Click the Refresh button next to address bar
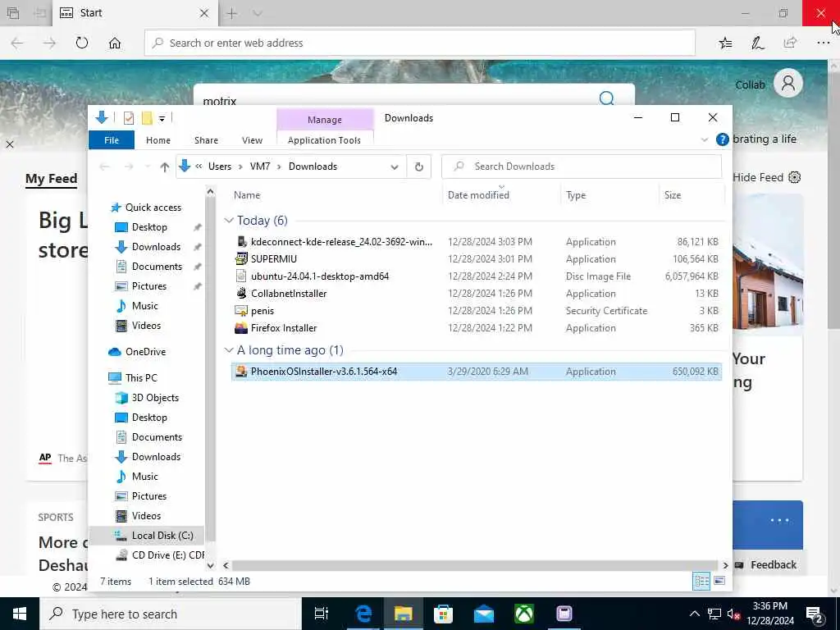840x630 pixels. [x=419, y=167]
